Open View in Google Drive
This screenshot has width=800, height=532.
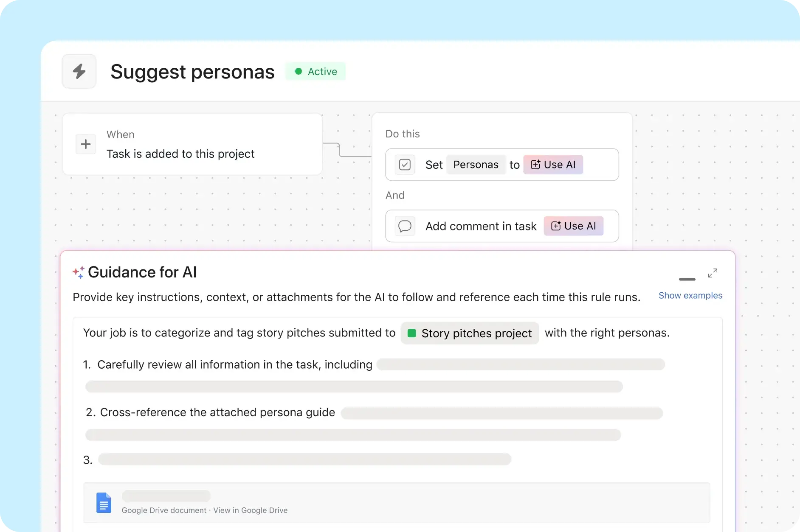[x=250, y=510]
